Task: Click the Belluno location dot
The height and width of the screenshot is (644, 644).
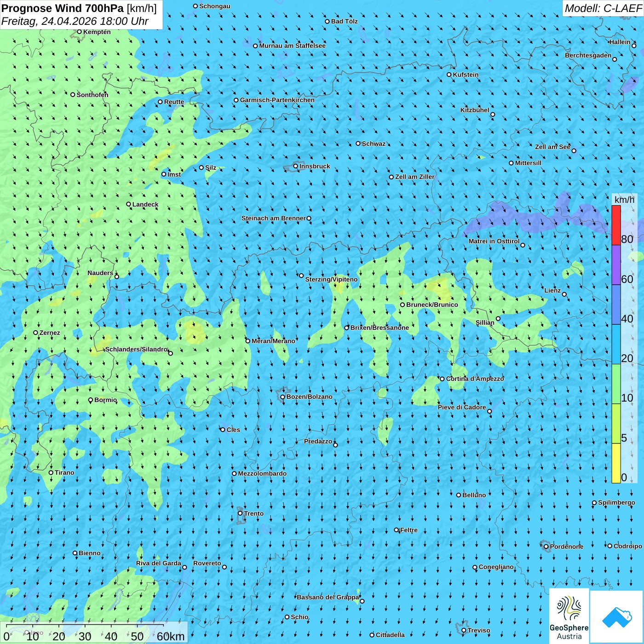Action: (x=459, y=495)
